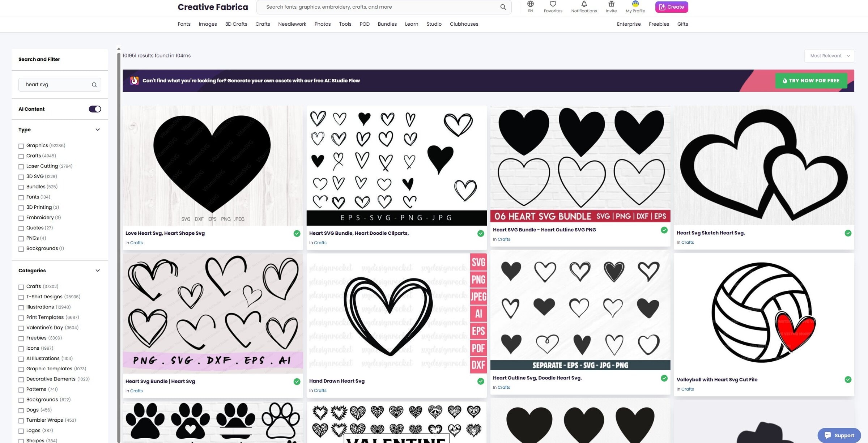Click the top search magnifier icon
The width and height of the screenshot is (868, 443).
click(503, 7)
